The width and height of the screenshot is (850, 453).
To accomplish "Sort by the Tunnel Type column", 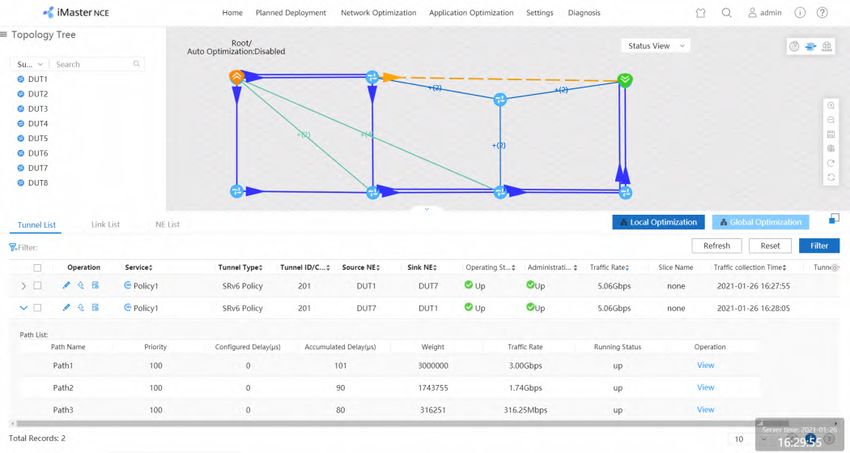I will 240,268.
